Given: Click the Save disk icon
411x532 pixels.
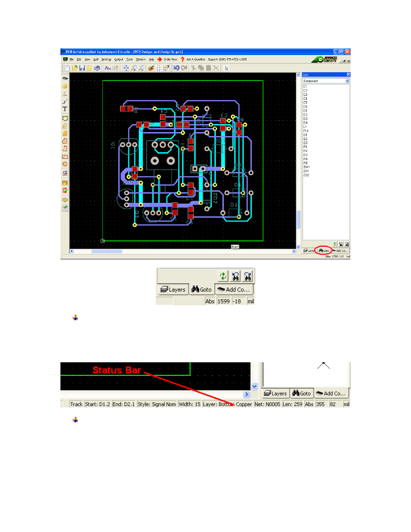Looking at the screenshot, I should (x=82, y=68).
